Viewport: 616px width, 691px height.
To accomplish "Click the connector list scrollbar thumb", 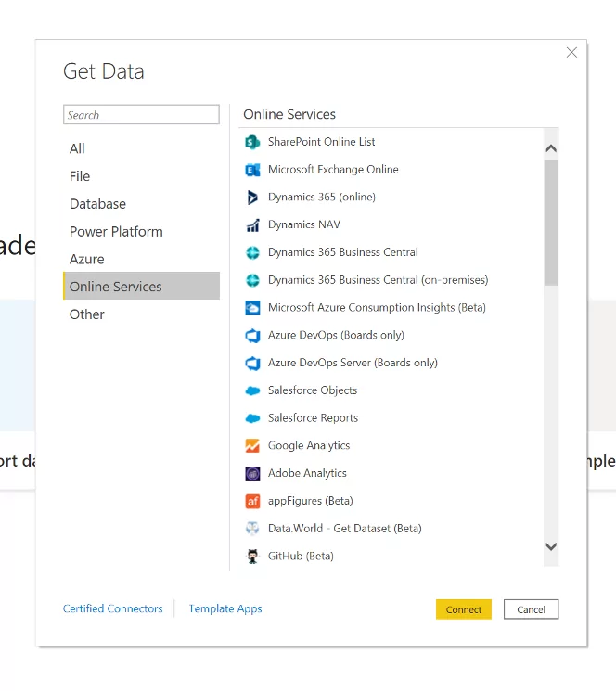I will (x=551, y=223).
